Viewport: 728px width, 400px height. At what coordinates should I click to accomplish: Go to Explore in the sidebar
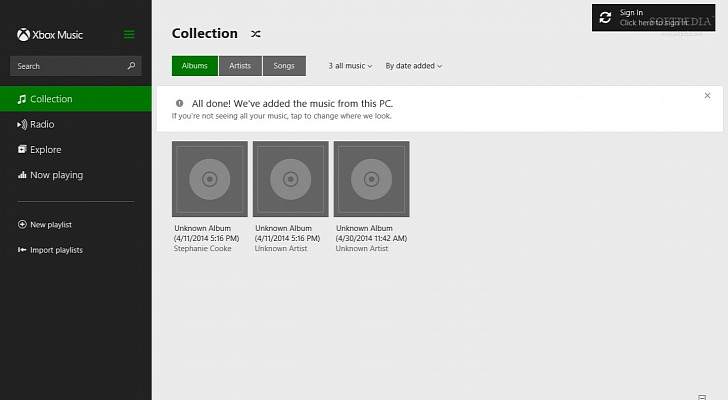(x=45, y=150)
